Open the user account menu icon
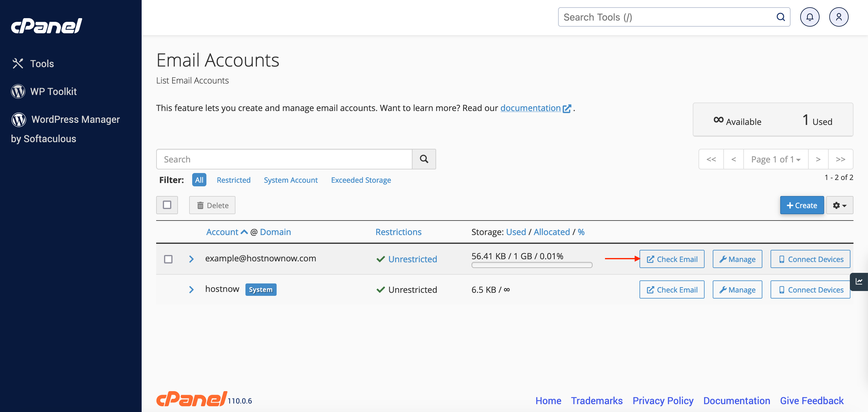 tap(838, 17)
